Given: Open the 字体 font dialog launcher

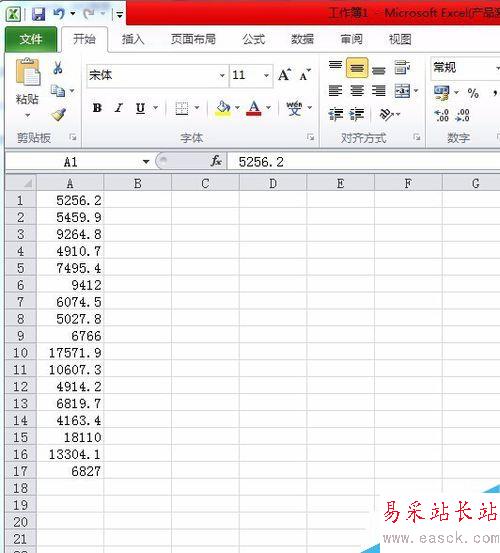Looking at the screenshot, I should pyautogui.click(x=310, y=138).
